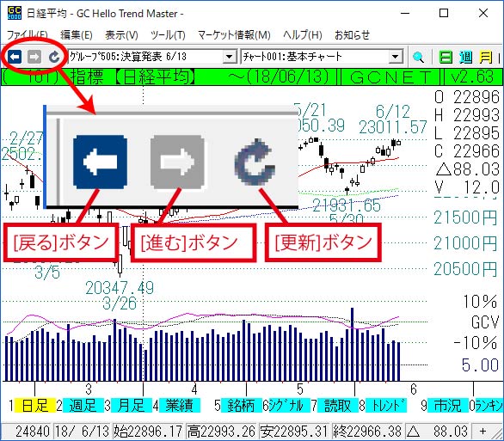The width and height of the screenshot is (504, 441).
Task: Open the チャート001 基本チャート dropdown arrow
Action: (395, 58)
